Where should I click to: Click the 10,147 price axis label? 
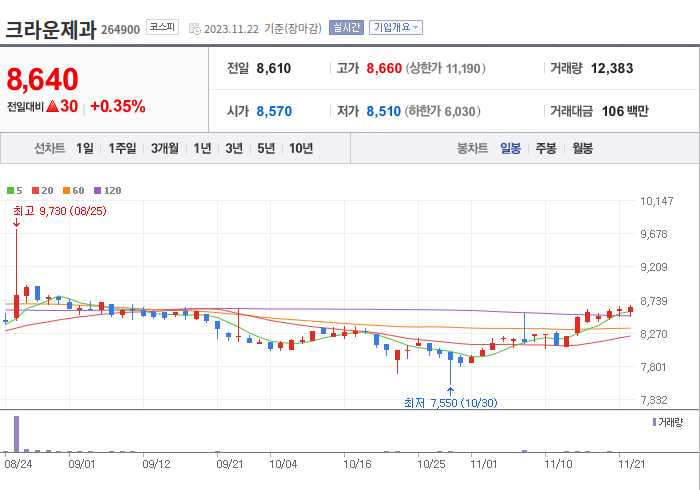[x=657, y=201]
